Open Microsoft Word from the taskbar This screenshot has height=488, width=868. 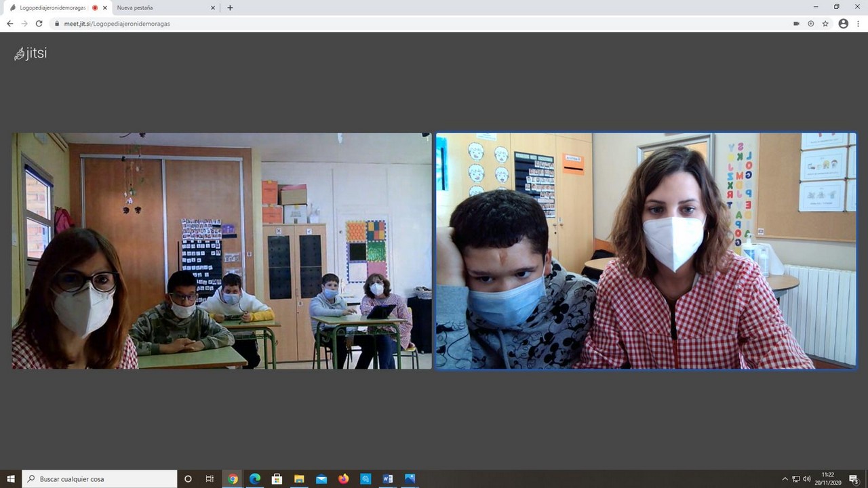387,479
